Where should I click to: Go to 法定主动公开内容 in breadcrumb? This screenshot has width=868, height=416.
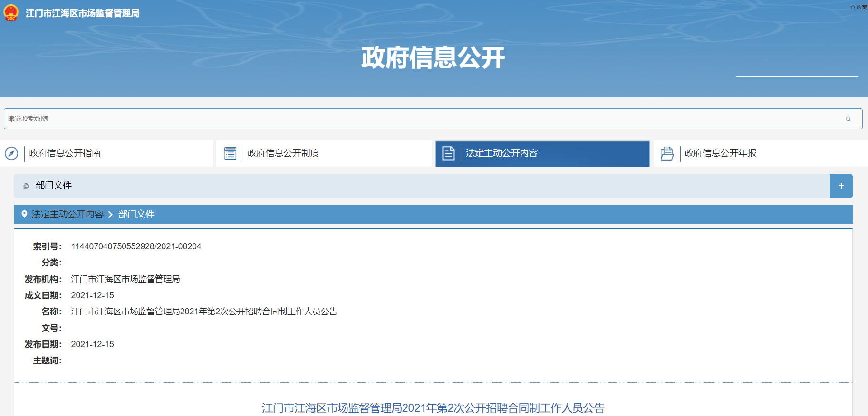[x=67, y=215]
